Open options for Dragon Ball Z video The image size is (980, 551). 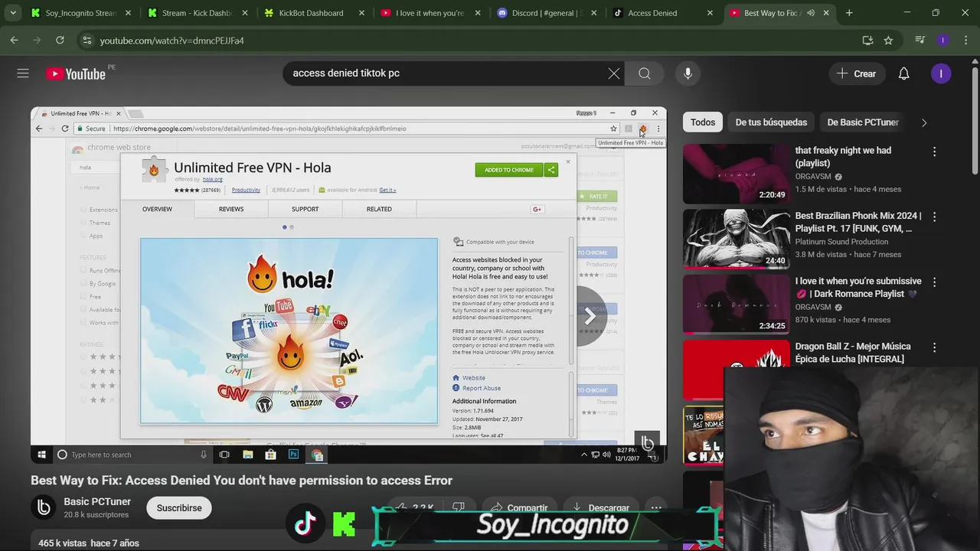point(934,348)
